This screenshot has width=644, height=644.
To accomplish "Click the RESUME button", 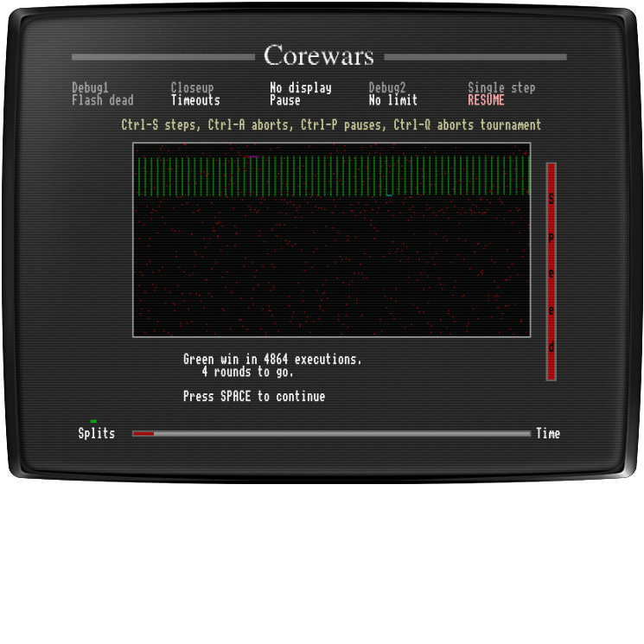I will coord(486,100).
